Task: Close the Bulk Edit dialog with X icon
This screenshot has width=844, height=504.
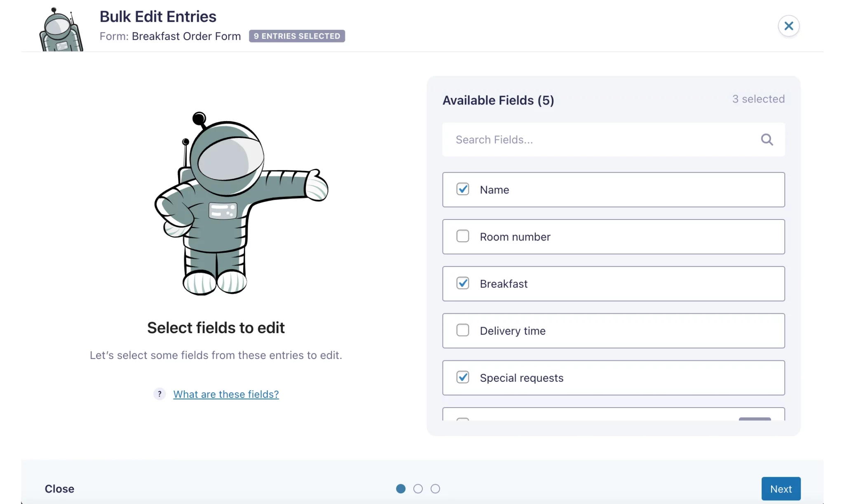Action: tap(788, 26)
